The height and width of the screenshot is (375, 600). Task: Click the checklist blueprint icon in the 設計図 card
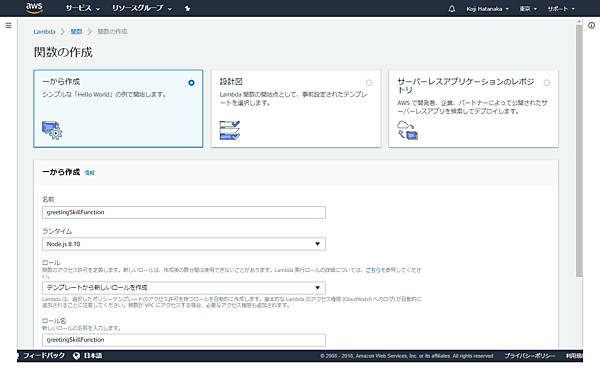[230, 130]
